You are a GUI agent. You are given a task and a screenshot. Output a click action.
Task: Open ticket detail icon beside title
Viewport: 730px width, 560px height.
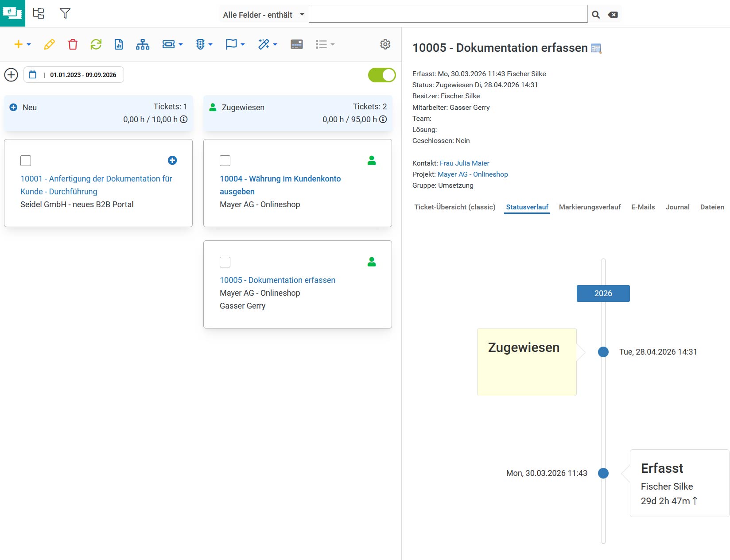[x=596, y=48]
